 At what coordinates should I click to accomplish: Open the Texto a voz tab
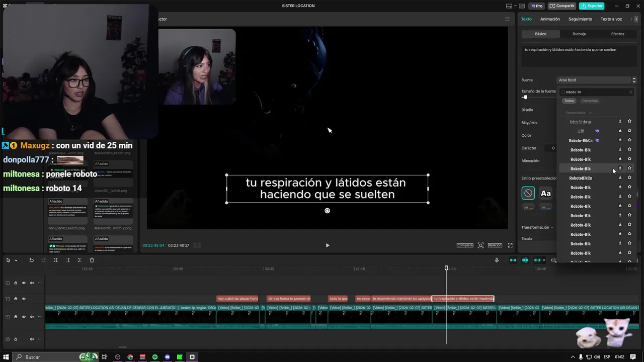click(x=611, y=19)
